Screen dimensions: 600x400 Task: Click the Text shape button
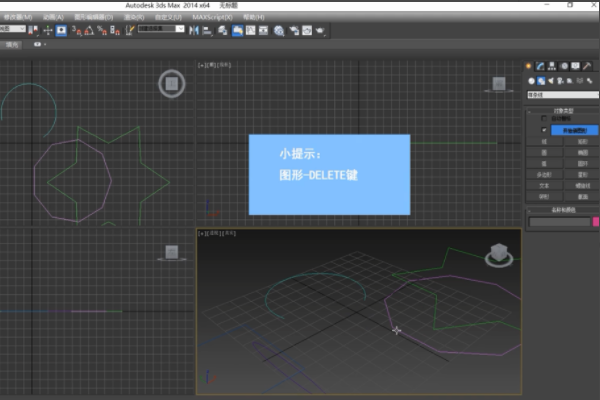click(x=543, y=185)
